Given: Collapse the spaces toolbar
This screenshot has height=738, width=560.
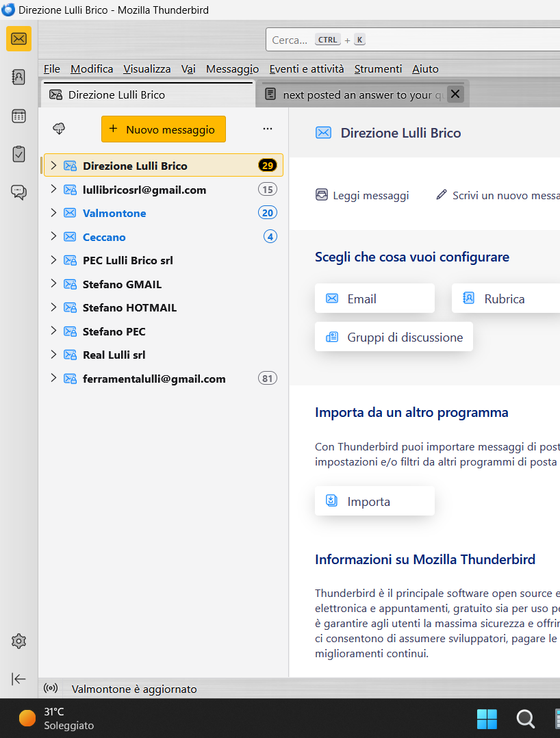Looking at the screenshot, I should pos(19,678).
